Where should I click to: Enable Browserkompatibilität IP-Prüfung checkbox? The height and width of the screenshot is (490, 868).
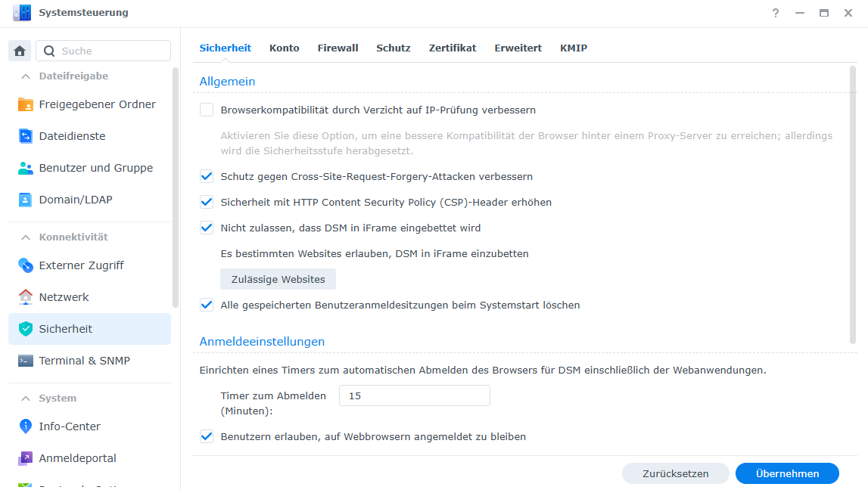coord(207,110)
